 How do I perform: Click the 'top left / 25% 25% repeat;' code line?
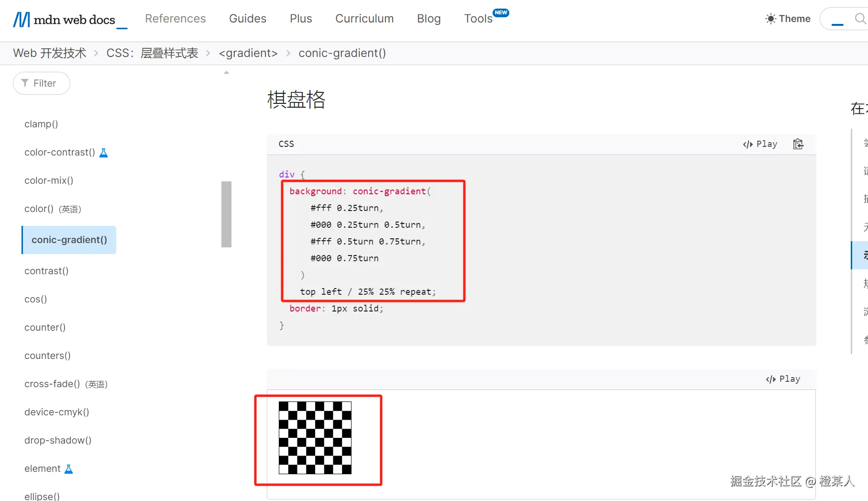pyautogui.click(x=368, y=292)
